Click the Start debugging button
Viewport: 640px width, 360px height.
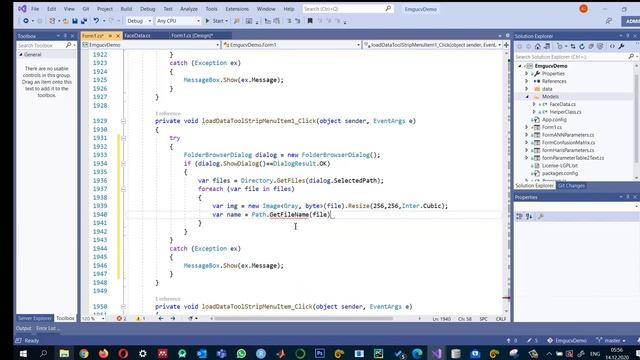(215, 21)
